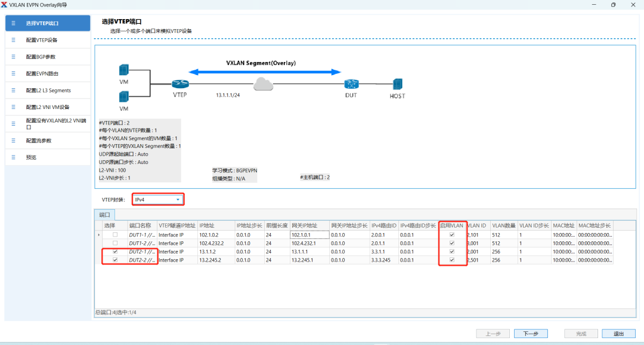Click the 退出 button

[618, 334]
